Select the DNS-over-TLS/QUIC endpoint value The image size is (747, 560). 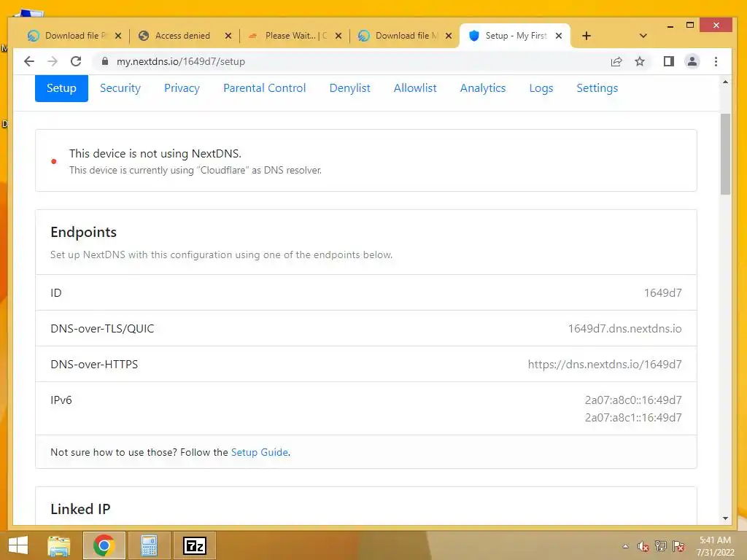pos(624,329)
